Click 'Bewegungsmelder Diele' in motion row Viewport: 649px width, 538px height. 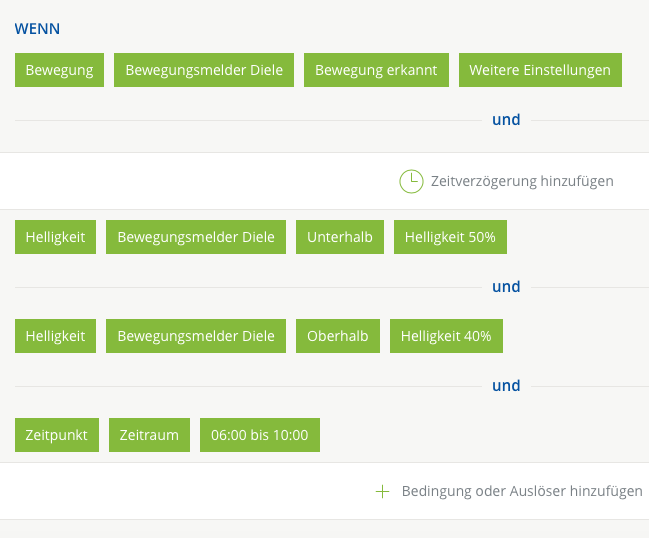point(204,70)
